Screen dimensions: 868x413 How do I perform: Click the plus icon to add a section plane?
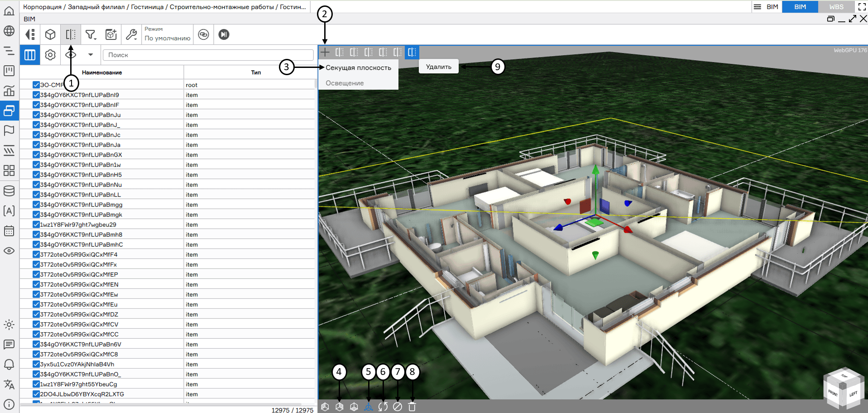[325, 52]
